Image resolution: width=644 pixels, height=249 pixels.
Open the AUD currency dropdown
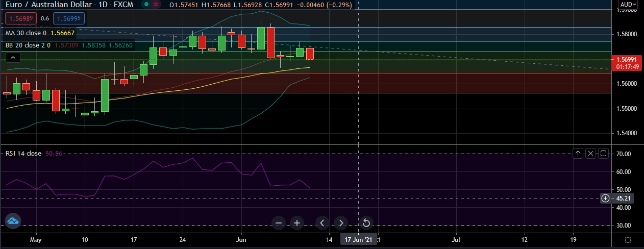click(x=627, y=5)
